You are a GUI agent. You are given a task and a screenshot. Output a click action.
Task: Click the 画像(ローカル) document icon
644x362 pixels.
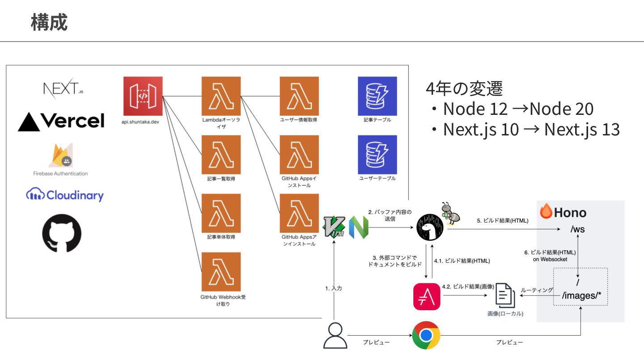[505, 295]
